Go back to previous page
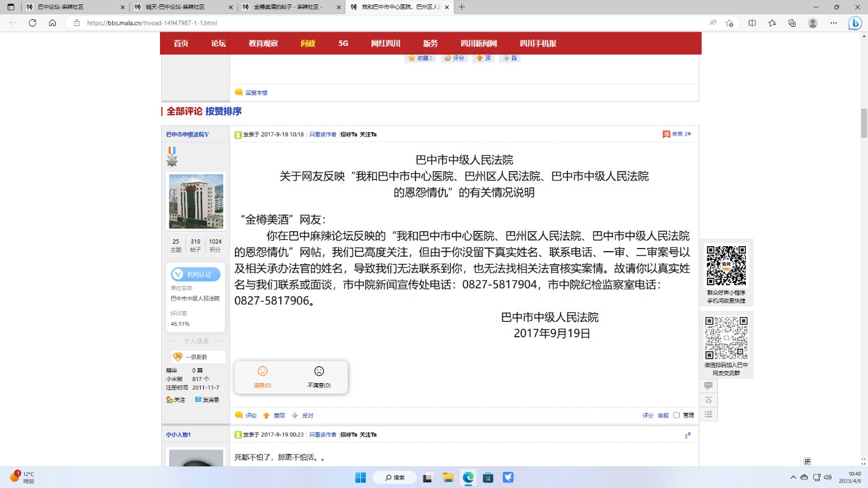Viewport: 868px width, 488px height. coord(12,23)
